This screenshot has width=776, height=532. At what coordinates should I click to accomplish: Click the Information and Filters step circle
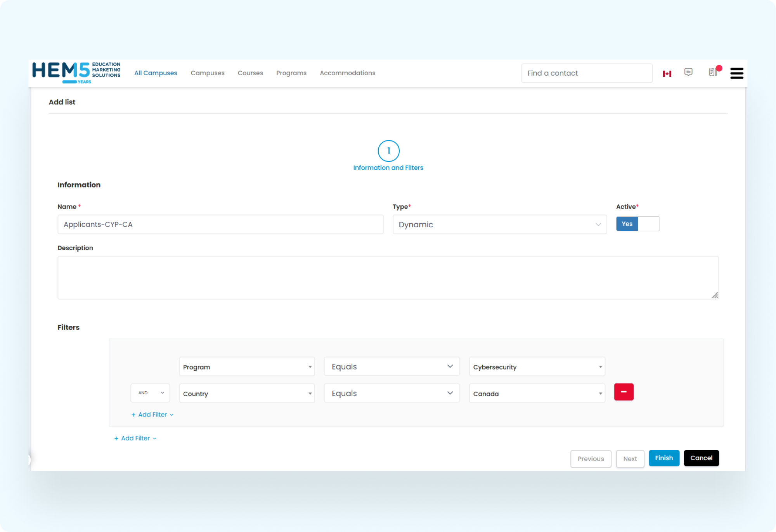pyautogui.click(x=388, y=151)
